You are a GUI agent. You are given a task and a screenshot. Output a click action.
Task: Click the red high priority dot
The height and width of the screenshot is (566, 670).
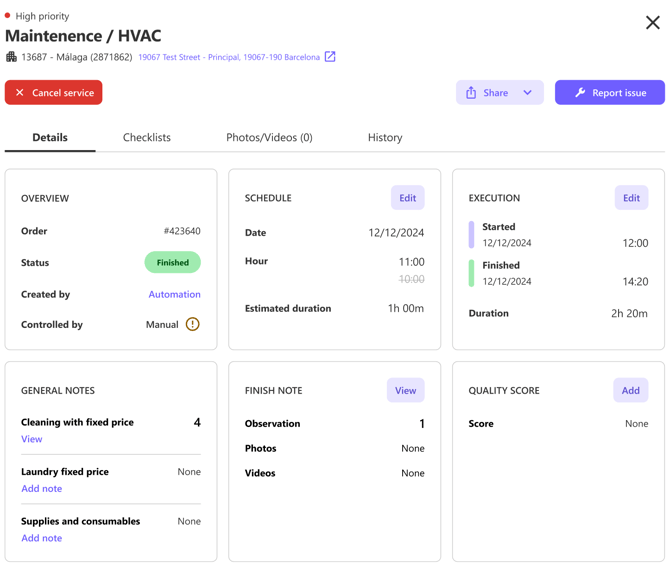(x=8, y=16)
